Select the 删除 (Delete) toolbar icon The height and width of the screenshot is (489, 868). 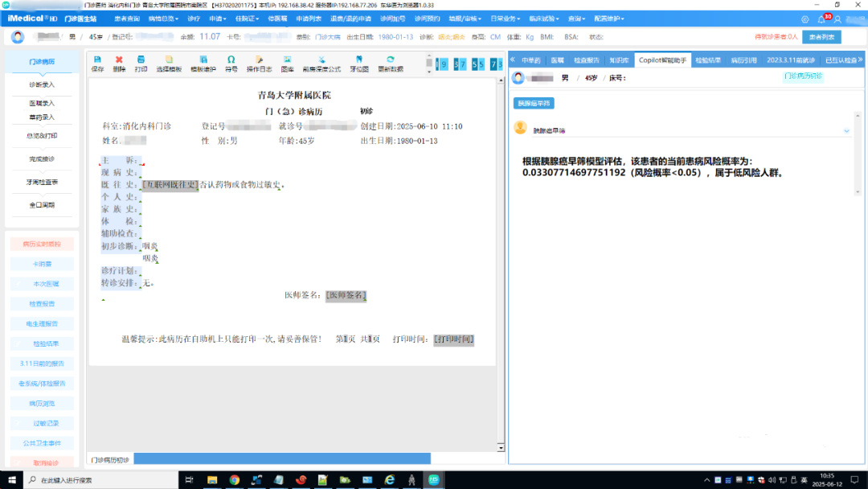(118, 61)
